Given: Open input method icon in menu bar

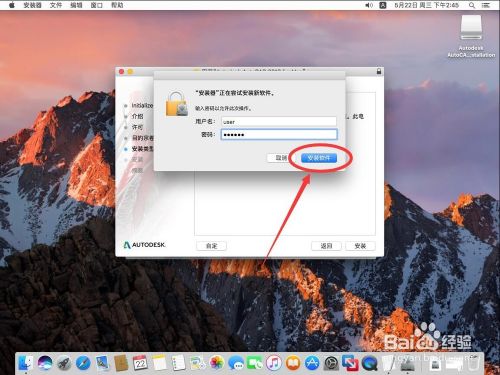Looking at the screenshot, I should (383, 5).
